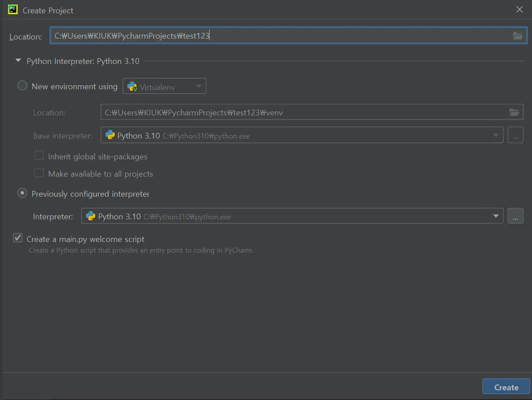532x400 pixels.
Task: Collapse the Python Interpreter section
Action: click(x=18, y=61)
